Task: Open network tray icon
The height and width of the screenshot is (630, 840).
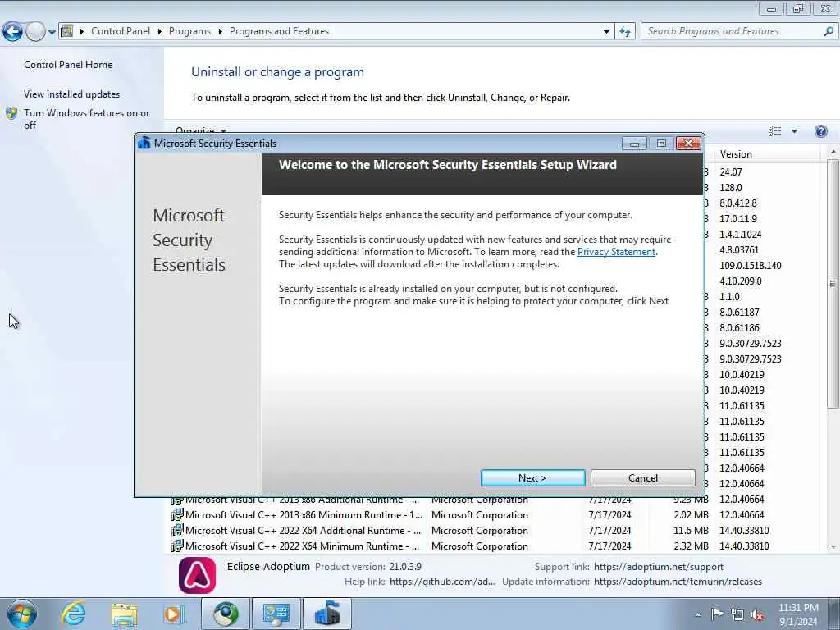Action: pyautogui.click(x=737, y=614)
